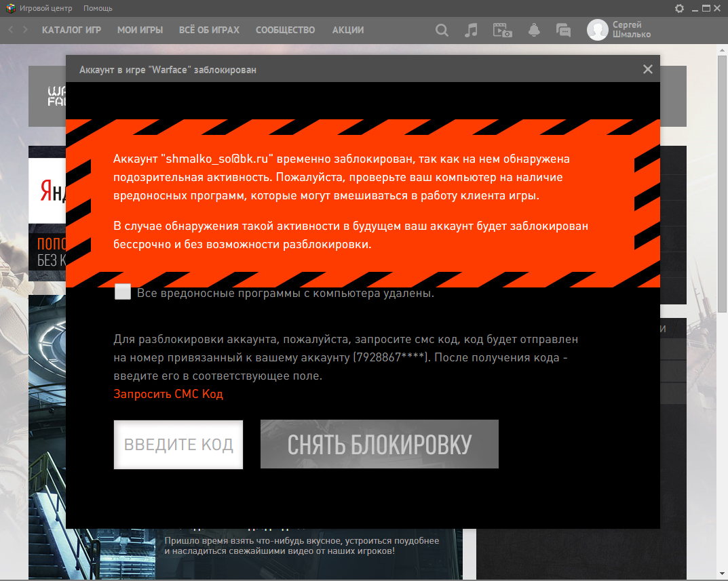
Task: Open the notifications bell icon
Action: coord(534,30)
